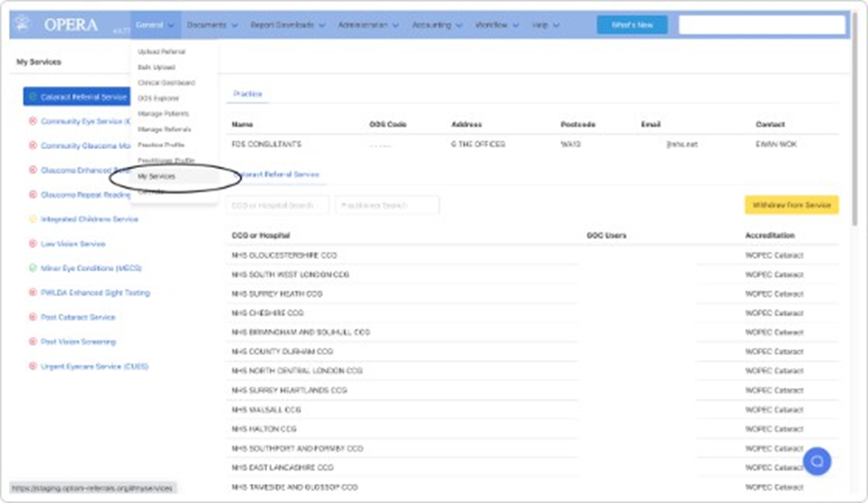Choose Upload Referral from General menu
Viewport: 868px width, 503px height.
(x=162, y=52)
